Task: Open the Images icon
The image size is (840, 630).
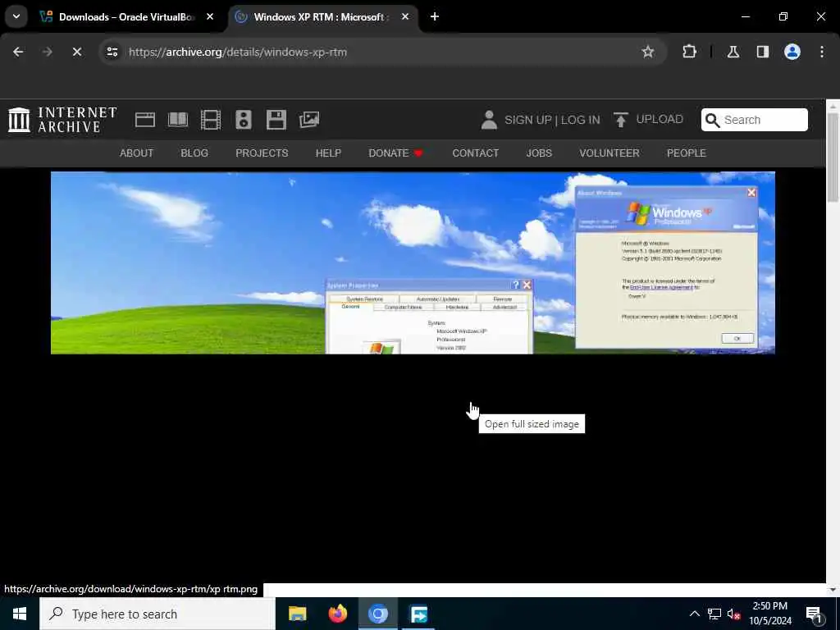Action: point(309,120)
